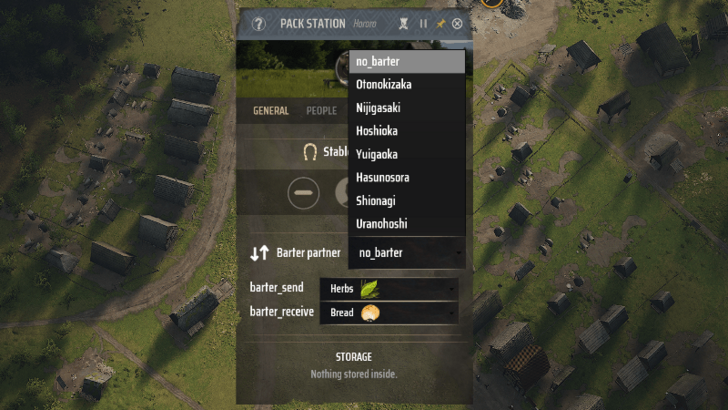The width and height of the screenshot is (728, 410).
Task: Close the Pack Station panel
Action: [x=457, y=24]
